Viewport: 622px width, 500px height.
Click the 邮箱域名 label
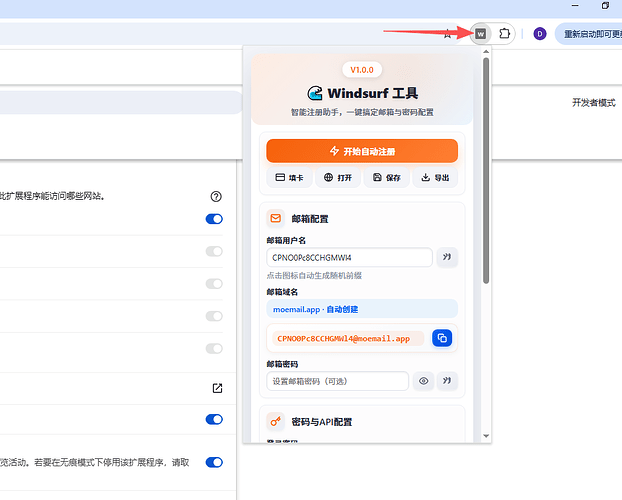pos(282,292)
